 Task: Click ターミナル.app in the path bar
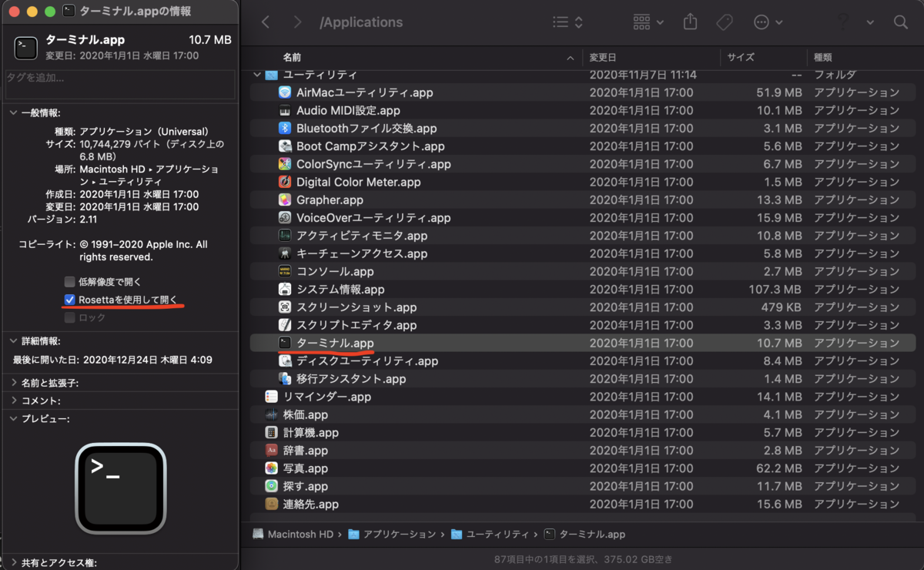[x=584, y=534]
